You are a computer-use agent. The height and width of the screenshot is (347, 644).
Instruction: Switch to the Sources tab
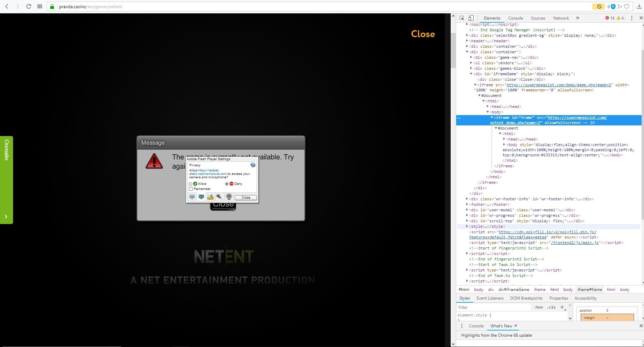(x=538, y=18)
